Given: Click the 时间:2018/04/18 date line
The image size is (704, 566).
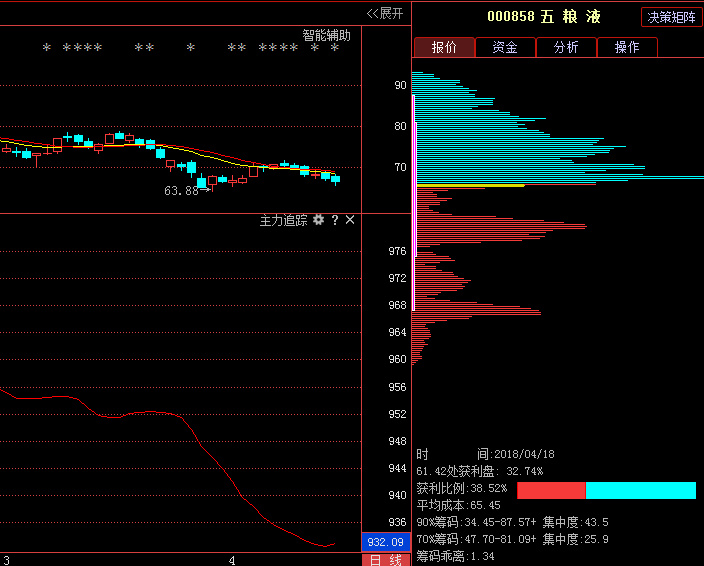Looking at the screenshot, I should click(x=485, y=454).
